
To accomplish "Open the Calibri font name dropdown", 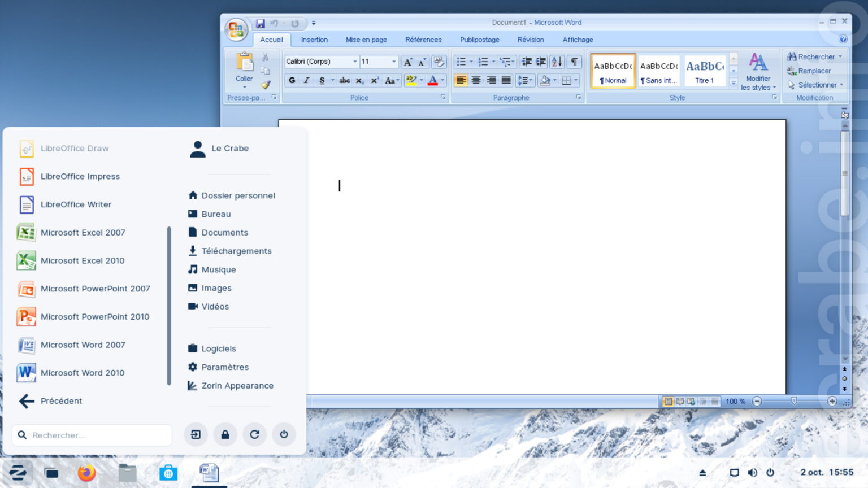I will coord(355,62).
